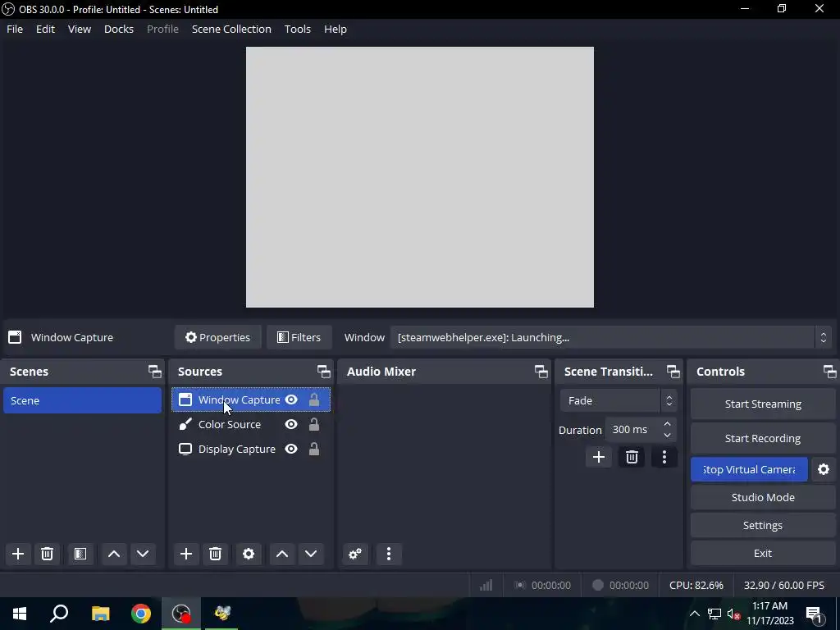840x630 pixels.
Task: Open the Scene Collection menu
Action: click(231, 29)
